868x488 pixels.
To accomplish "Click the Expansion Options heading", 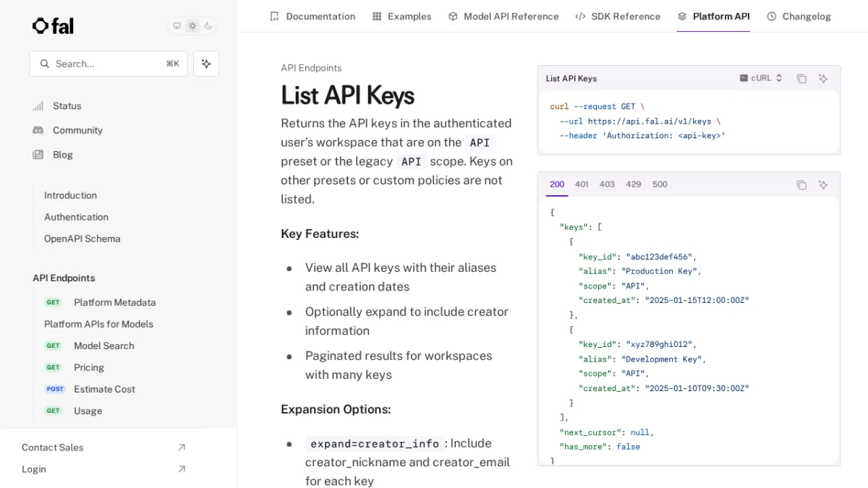I will [x=336, y=409].
